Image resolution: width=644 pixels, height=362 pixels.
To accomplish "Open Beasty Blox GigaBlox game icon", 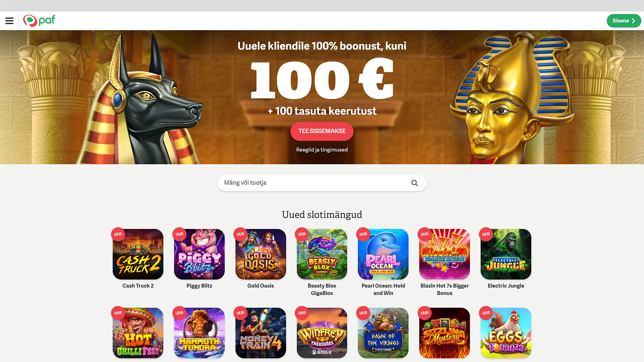I will 322,254.
